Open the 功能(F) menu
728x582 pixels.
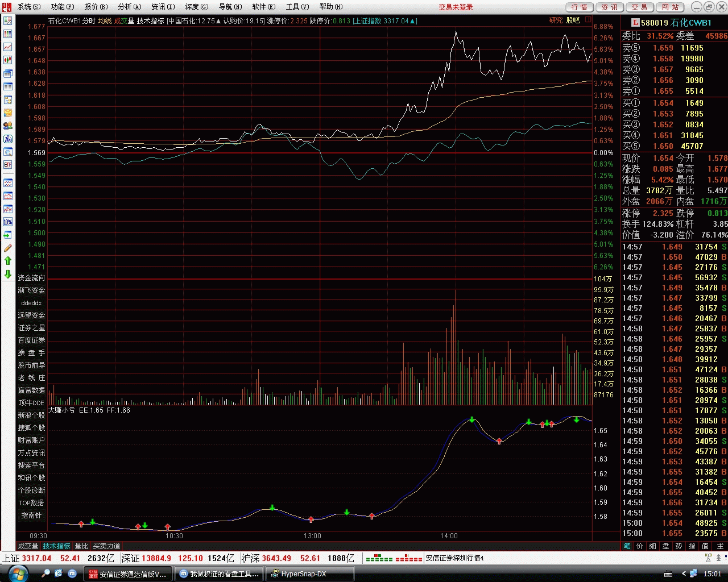point(63,7)
